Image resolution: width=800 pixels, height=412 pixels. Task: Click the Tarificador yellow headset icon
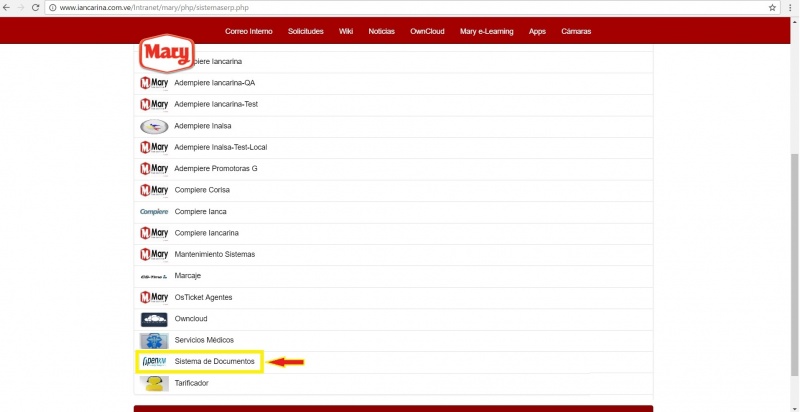coord(154,383)
